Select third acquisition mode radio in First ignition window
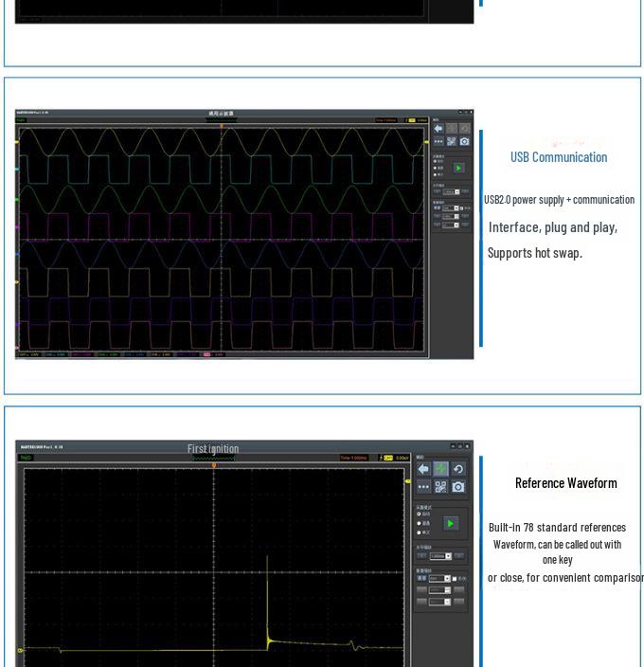Screen dimensions: 644x667 420,532
